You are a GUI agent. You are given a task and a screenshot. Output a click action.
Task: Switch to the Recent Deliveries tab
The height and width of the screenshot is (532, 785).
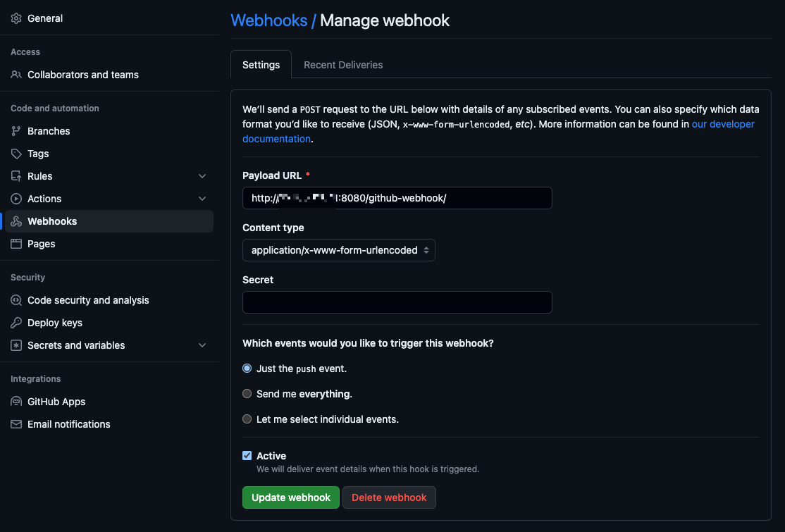point(343,65)
